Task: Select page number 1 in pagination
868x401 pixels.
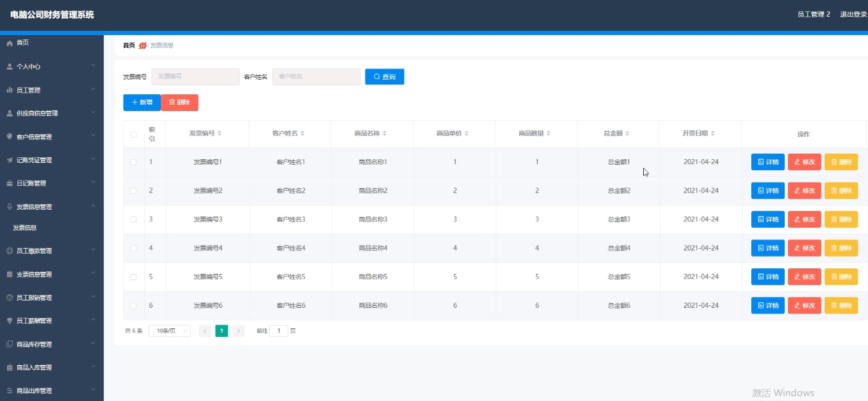Action: [x=222, y=331]
